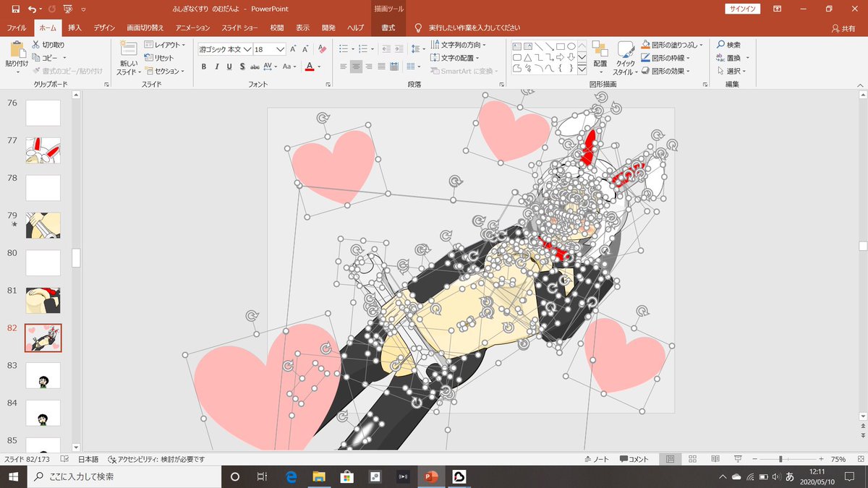This screenshot has height=488, width=868.
Task: Increase the font size with the large A
Action: tap(293, 49)
